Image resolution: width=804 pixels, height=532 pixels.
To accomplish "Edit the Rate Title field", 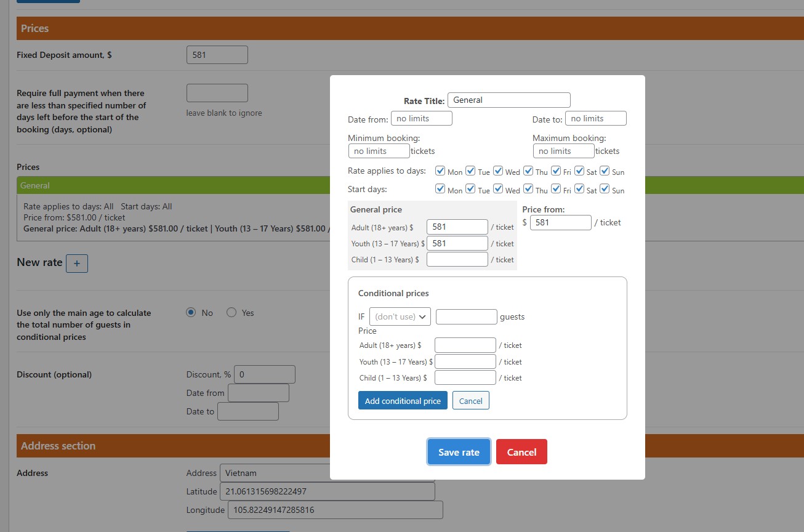I will click(509, 100).
